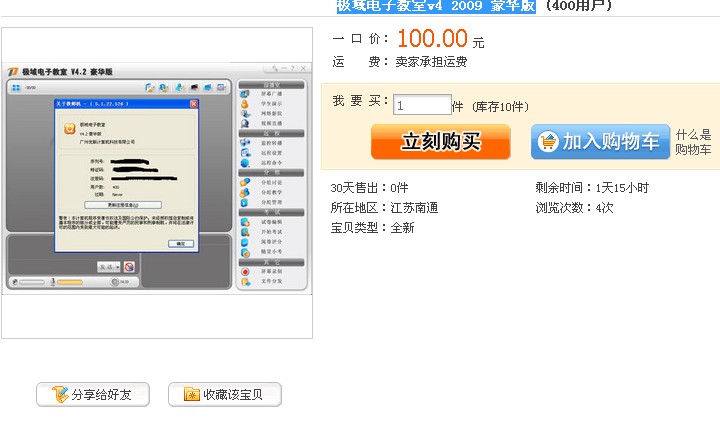Click the 文件分发 icon in side panel
This screenshot has height=439, width=720.
pos(246,282)
